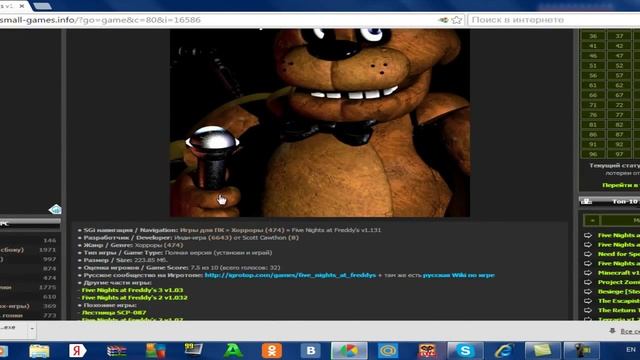
Task: Click the lottery number 66 cell
Action: point(593,95)
